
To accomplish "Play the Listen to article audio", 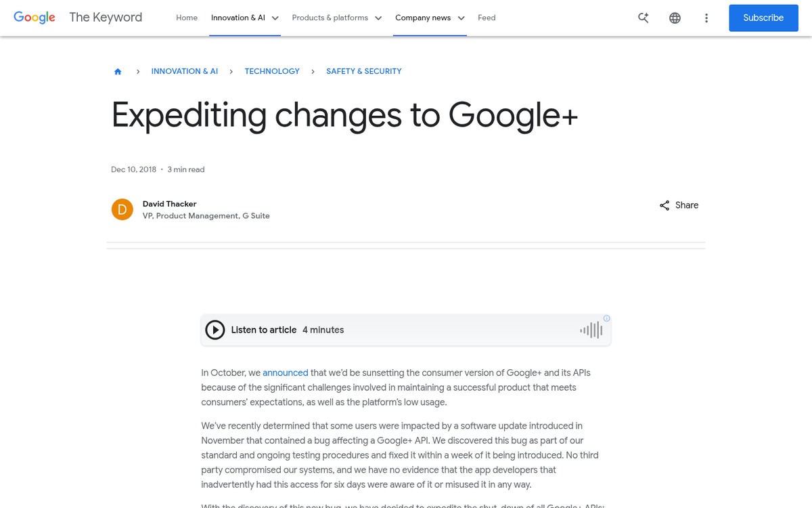I will click(215, 330).
